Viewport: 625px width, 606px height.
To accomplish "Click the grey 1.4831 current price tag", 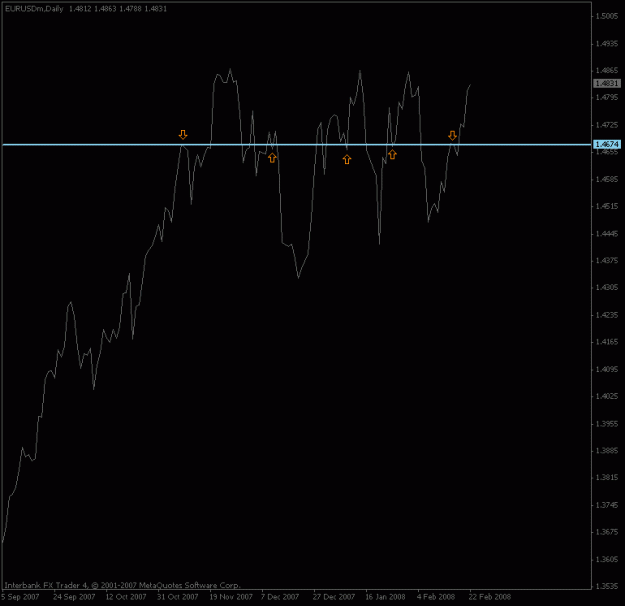I will (x=607, y=83).
